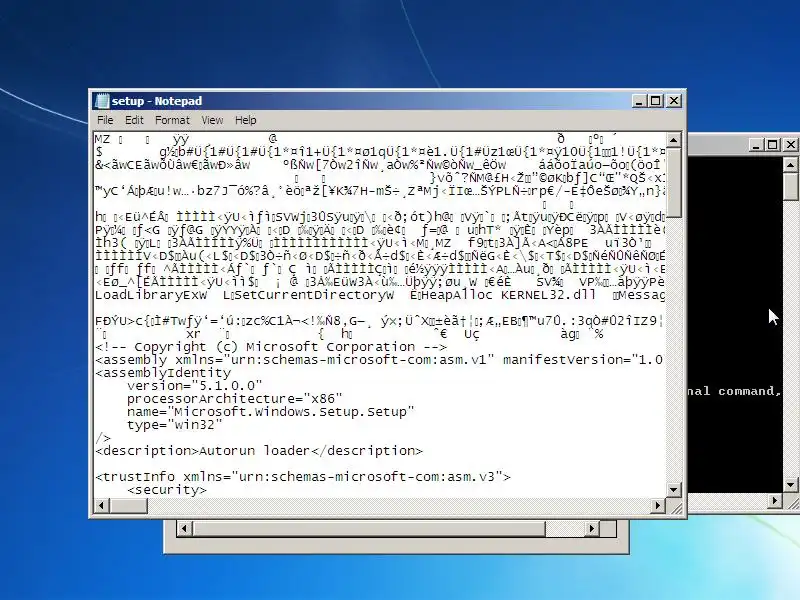The width and height of the screenshot is (800, 600).
Task: Click command prompt horizontal scrollbar right arrow
Action: 774,501
